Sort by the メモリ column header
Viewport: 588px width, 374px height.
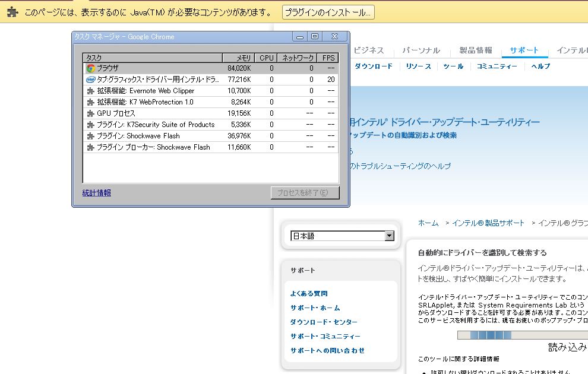coord(239,58)
